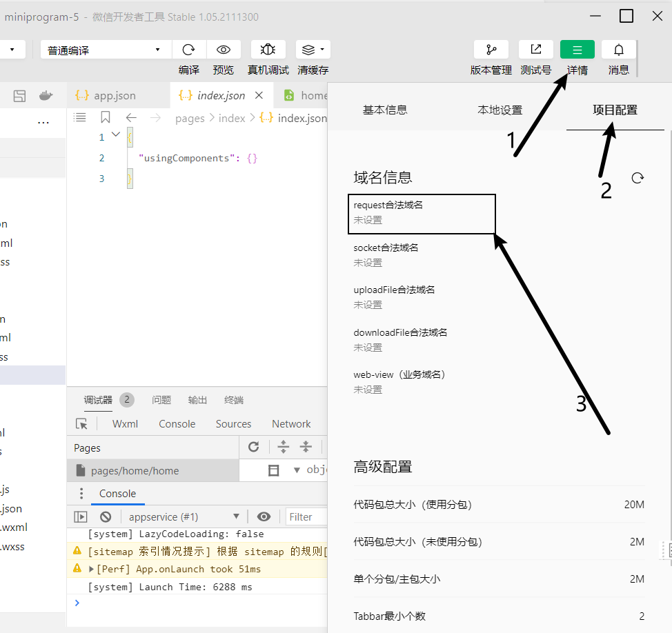Switch to 调试器 debugger tab

[x=98, y=400]
